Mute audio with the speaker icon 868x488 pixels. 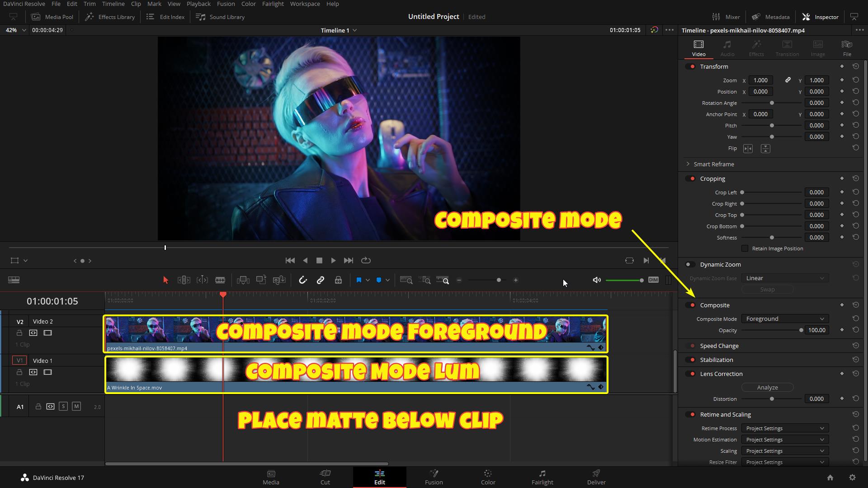[597, 280]
